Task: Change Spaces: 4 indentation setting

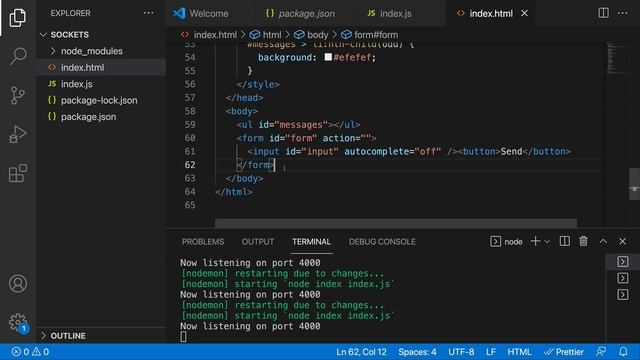Action: coord(417,352)
